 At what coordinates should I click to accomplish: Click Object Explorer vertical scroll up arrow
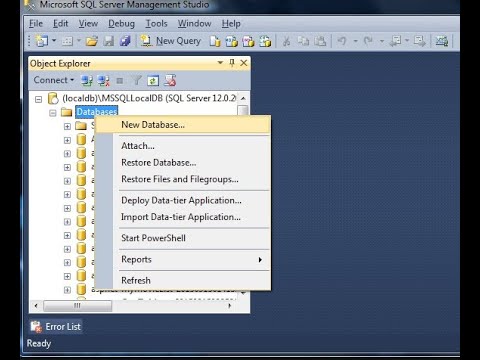point(243,98)
